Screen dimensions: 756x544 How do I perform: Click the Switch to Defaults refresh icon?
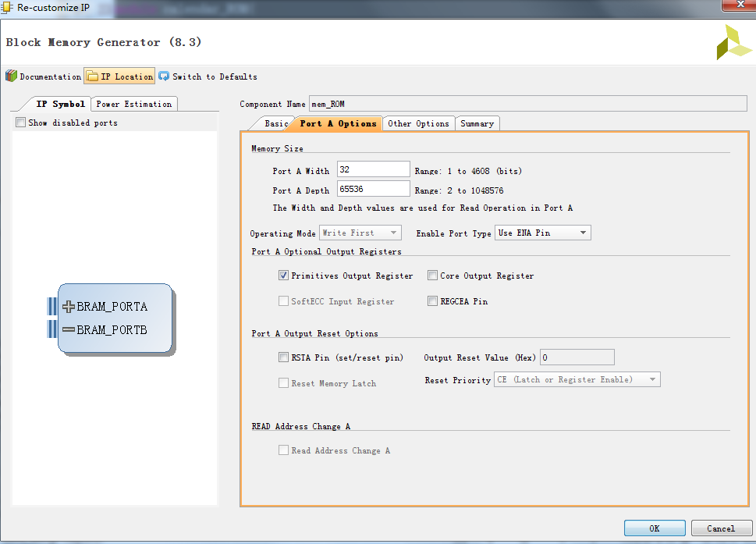pyautogui.click(x=164, y=76)
